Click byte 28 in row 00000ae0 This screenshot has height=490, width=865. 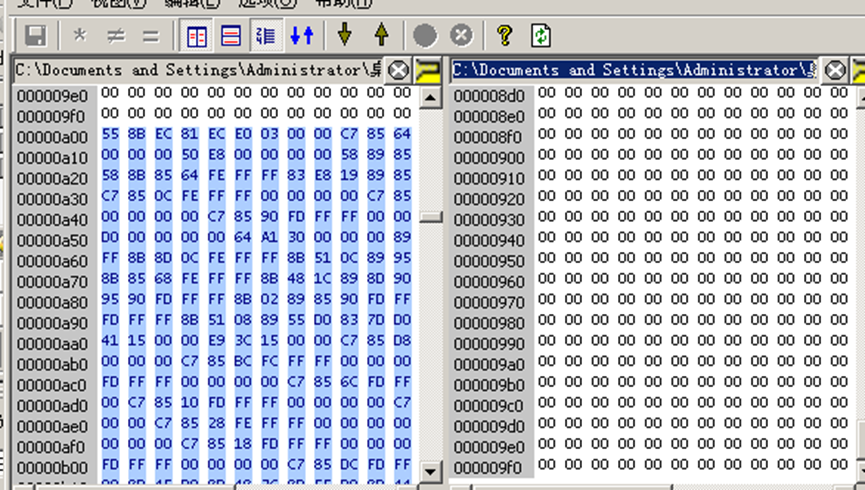tap(216, 423)
